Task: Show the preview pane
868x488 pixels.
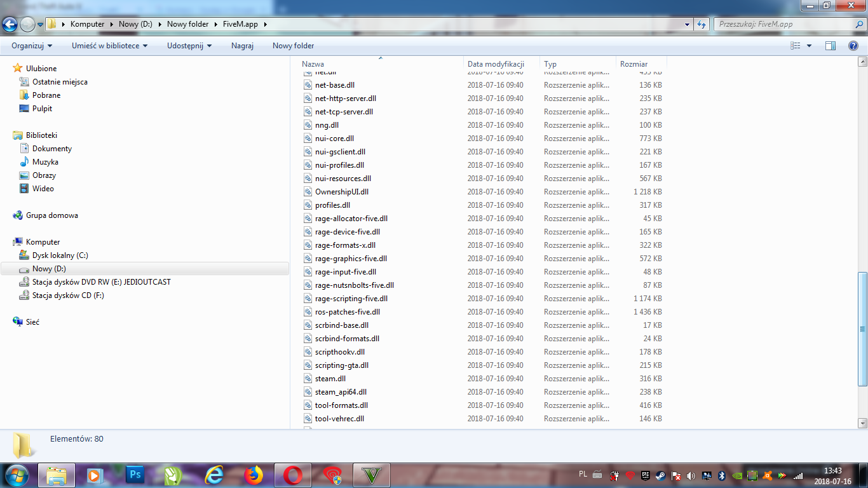Action: [x=830, y=46]
